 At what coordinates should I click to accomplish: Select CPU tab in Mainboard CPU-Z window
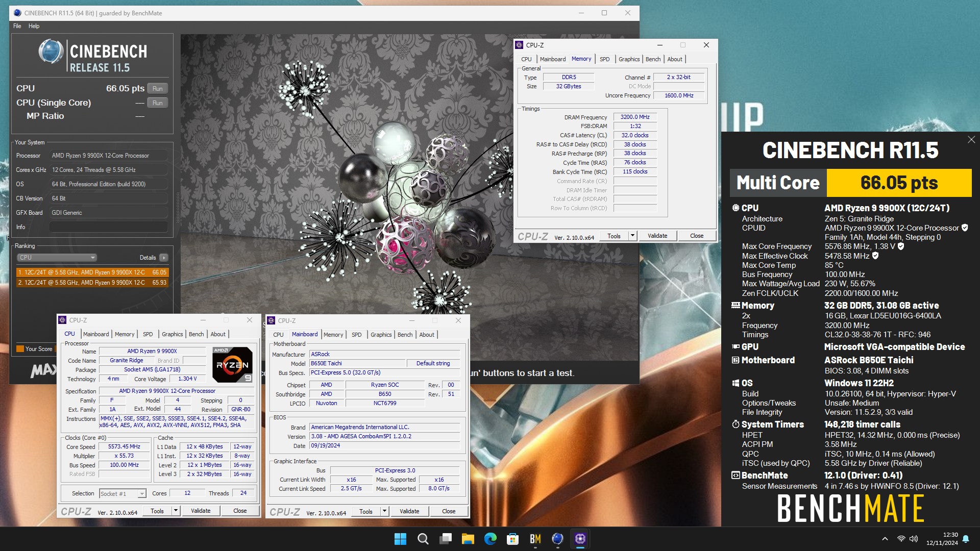[278, 335]
